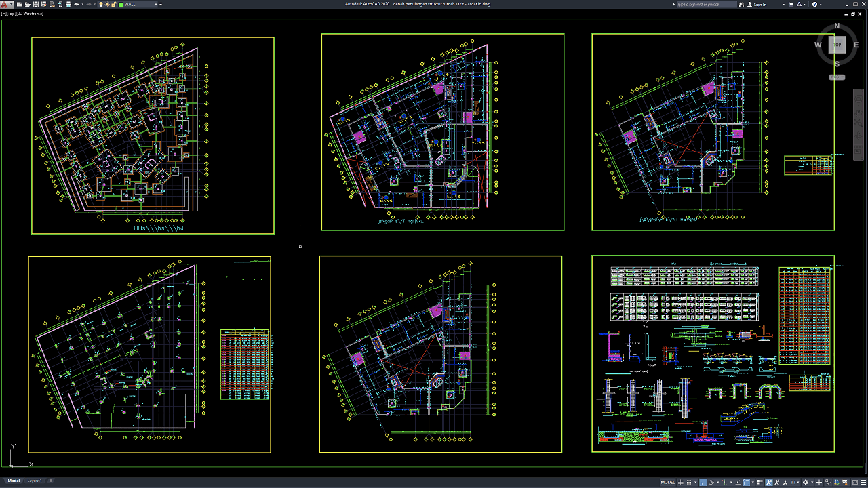Open the AutoCAD application menu logo
Viewport: 868px width, 488px height.
tap(4, 4)
